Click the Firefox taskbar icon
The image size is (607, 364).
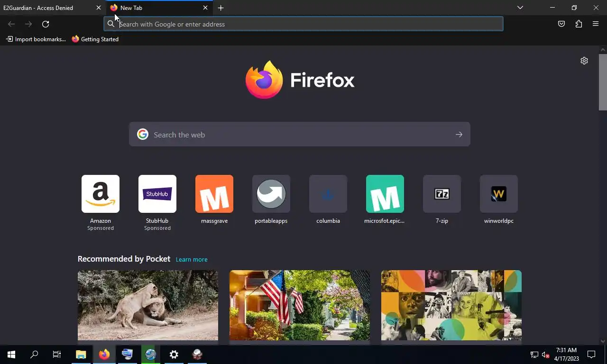[x=104, y=355]
